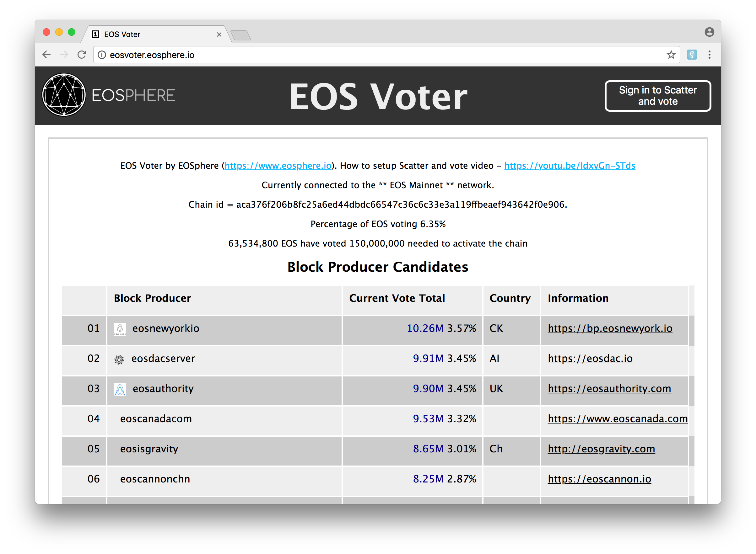Open http://eosgravity.com link
Image resolution: width=756 pixels, height=554 pixels.
601,449
